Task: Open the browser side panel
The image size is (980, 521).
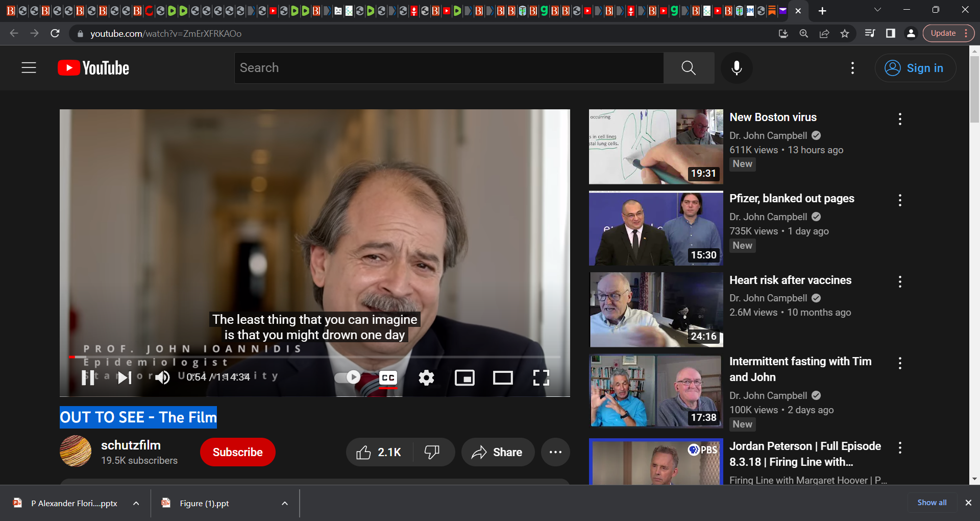Action: click(890, 33)
